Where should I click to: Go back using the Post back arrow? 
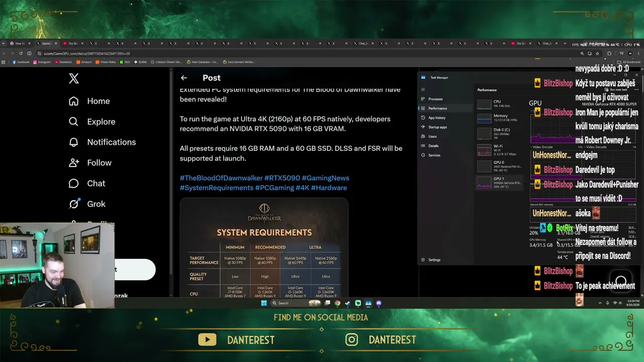(x=184, y=78)
